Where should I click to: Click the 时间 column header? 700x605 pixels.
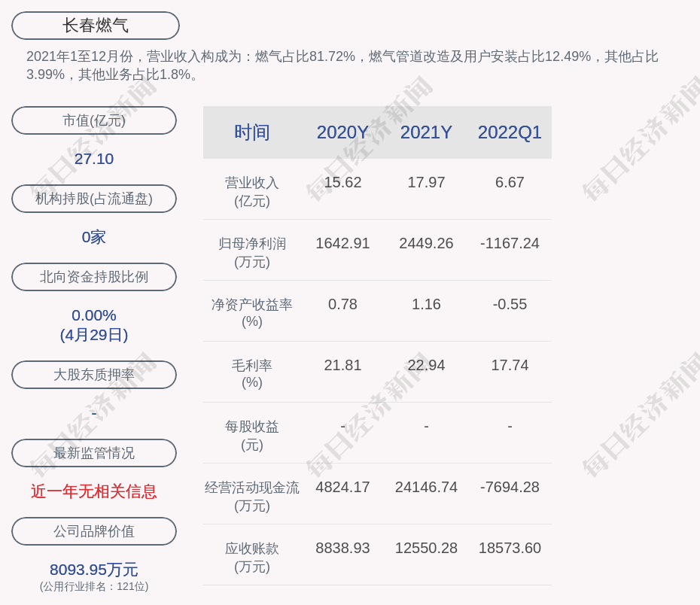pos(252,132)
